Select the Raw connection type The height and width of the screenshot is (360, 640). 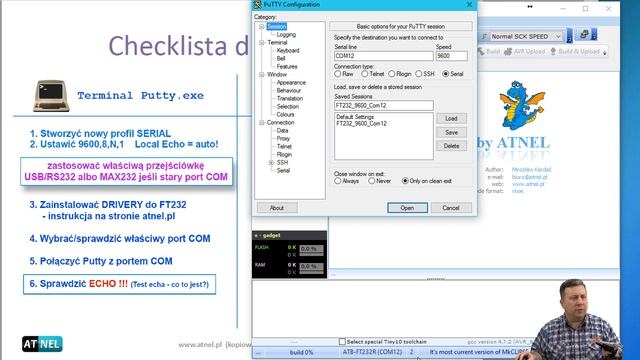point(338,74)
